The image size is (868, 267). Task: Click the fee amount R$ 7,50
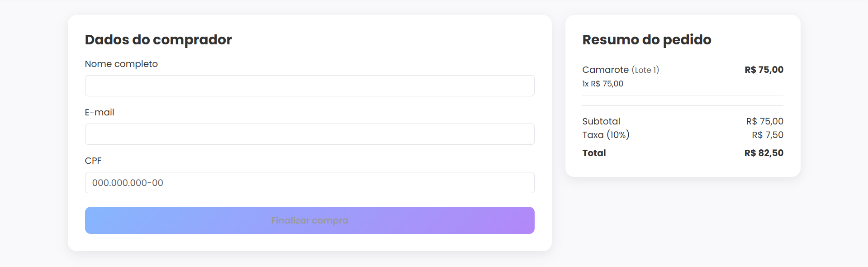768,135
